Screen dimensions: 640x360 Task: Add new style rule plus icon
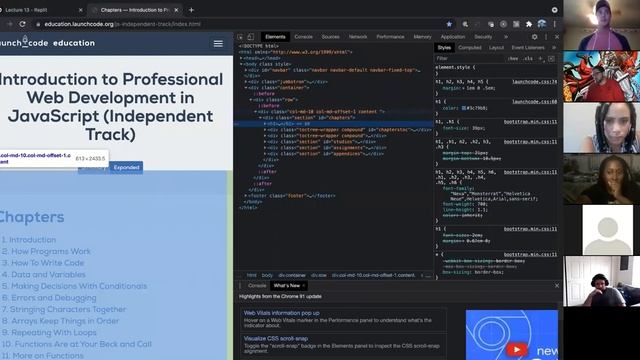coord(540,58)
